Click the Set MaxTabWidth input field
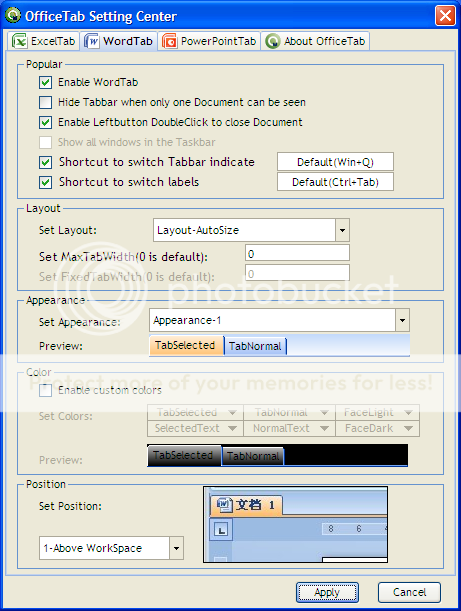The image size is (461, 611). [297, 253]
